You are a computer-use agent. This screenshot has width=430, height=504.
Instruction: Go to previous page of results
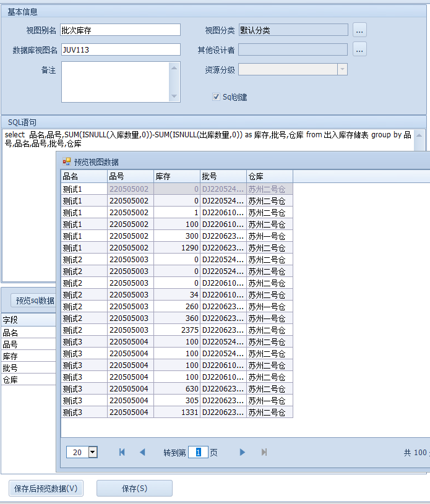pyautogui.click(x=142, y=452)
